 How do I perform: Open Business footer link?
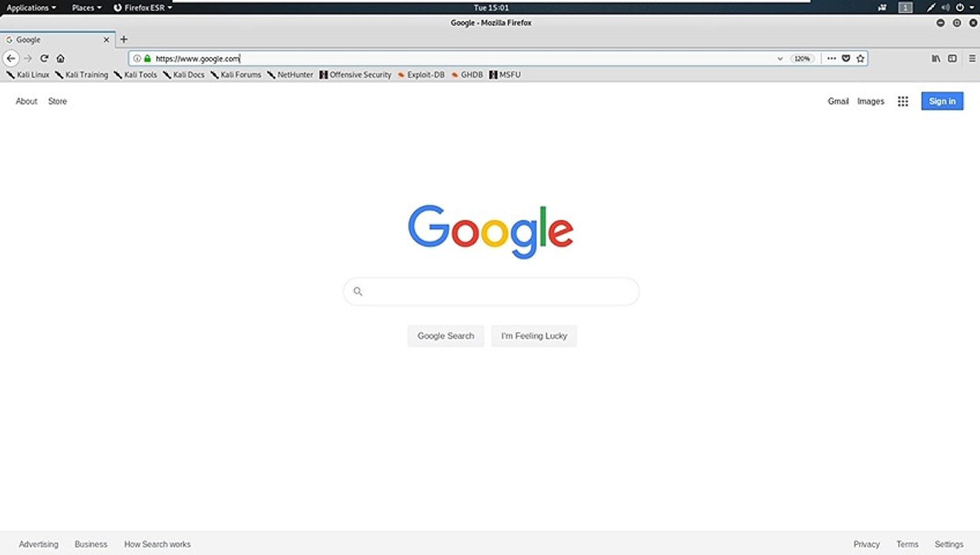coord(91,544)
